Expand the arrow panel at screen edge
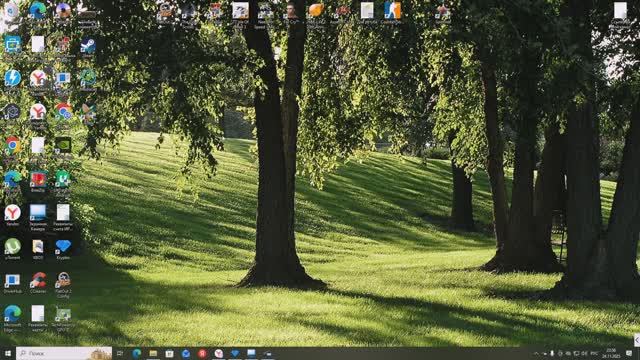 click(x=637, y=340)
